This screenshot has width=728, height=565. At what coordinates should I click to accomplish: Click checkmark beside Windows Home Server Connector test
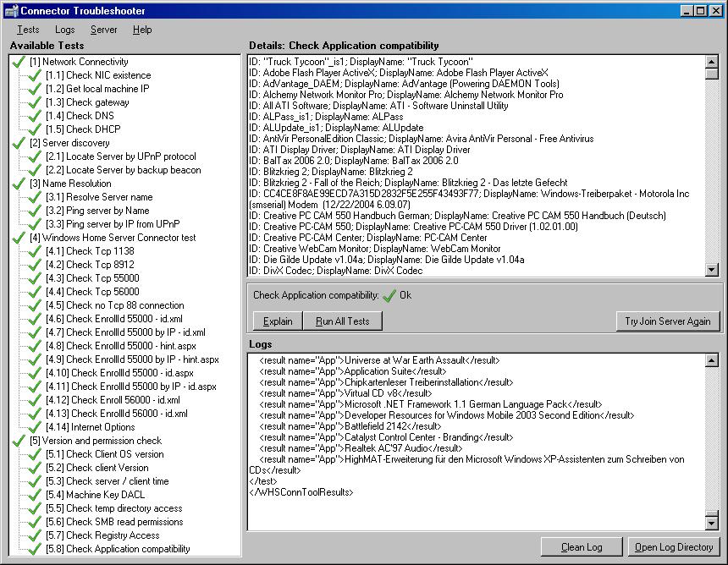pyautogui.click(x=19, y=238)
